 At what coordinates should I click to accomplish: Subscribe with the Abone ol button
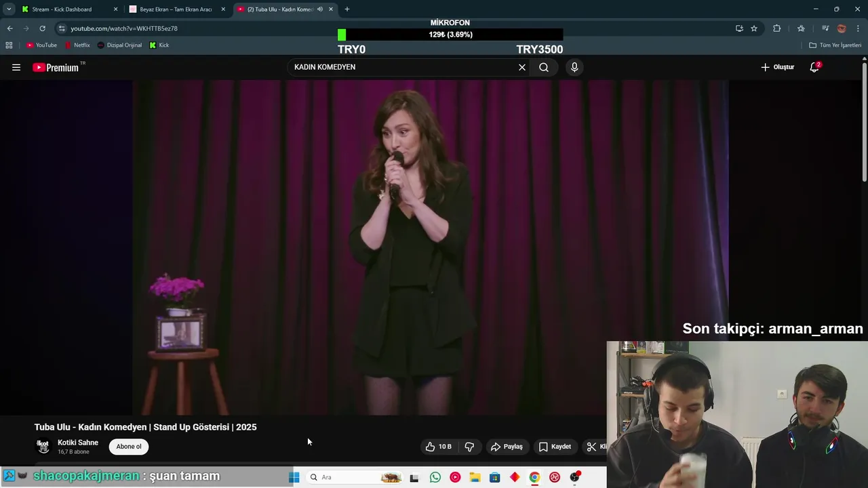click(x=129, y=447)
